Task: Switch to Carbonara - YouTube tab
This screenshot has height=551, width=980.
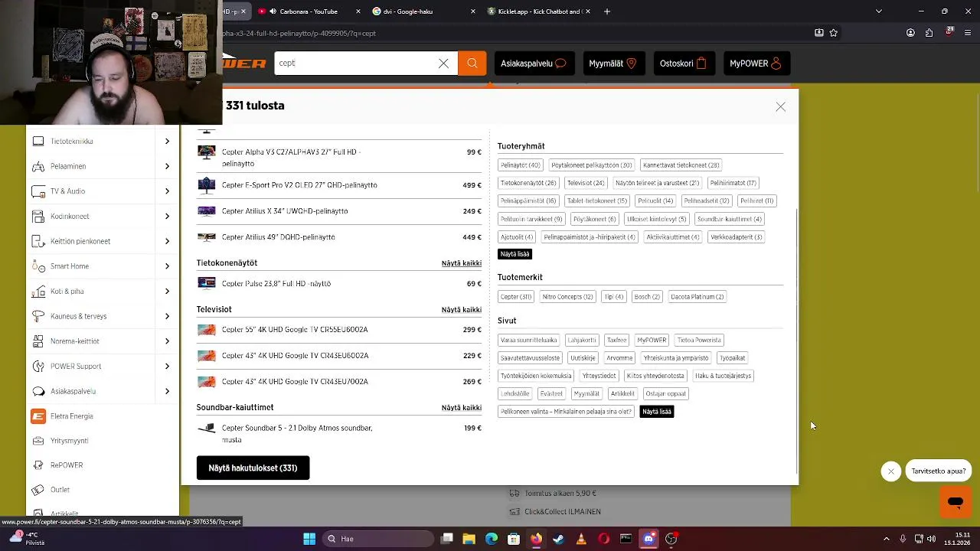Action: pyautogui.click(x=308, y=11)
